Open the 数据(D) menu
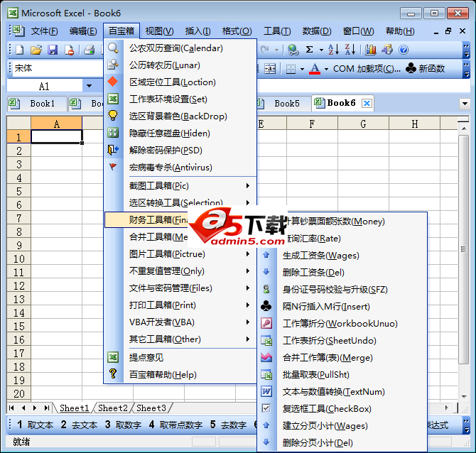 tap(317, 31)
